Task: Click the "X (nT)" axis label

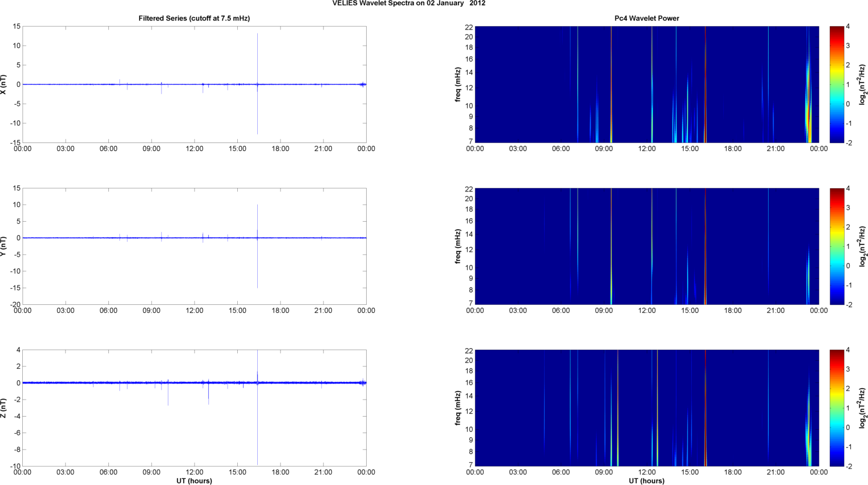Action: tap(3, 84)
